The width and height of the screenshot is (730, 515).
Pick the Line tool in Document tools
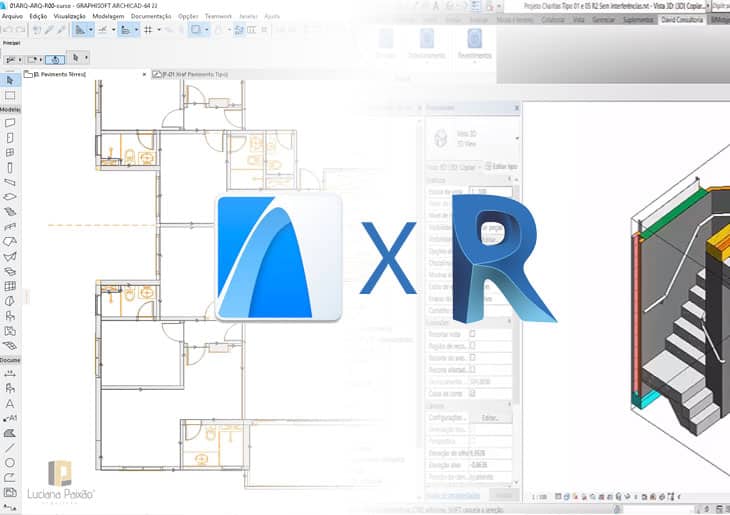click(10, 447)
